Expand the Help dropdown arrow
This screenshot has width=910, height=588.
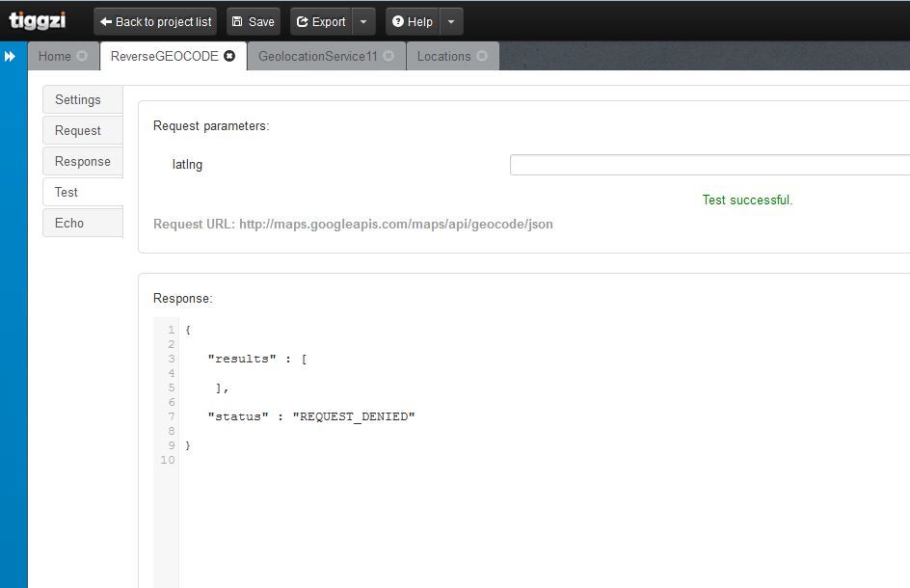pyautogui.click(x=451, y=21)
